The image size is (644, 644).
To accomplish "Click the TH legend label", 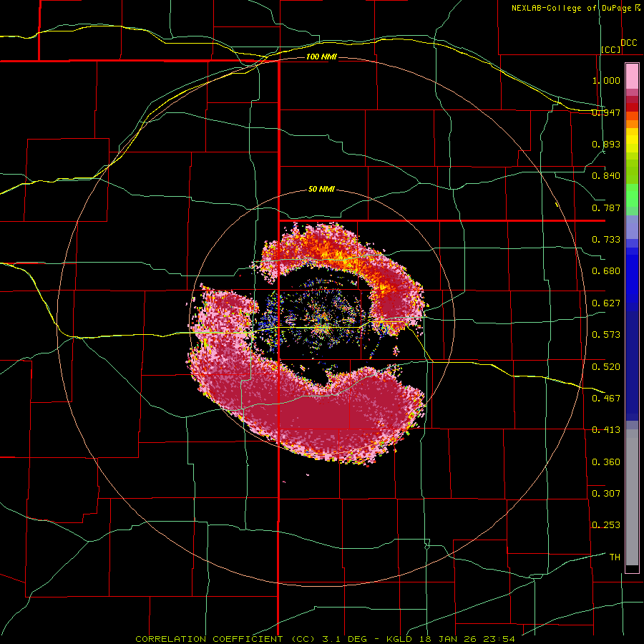I will (x=615, y=557).
